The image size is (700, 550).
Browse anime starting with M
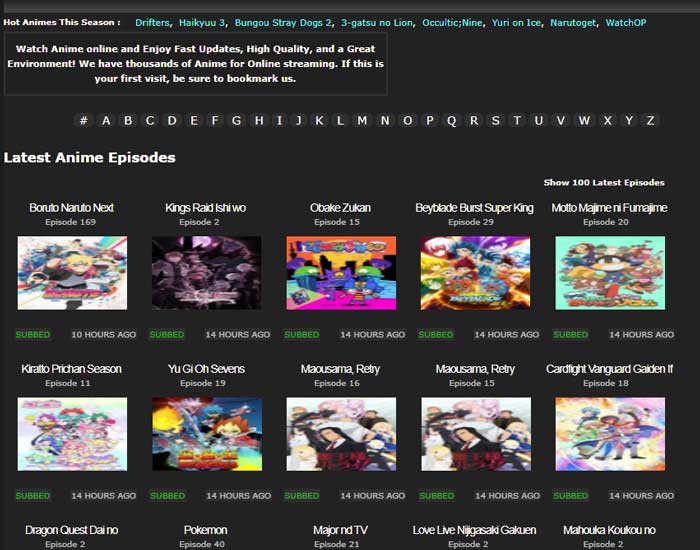362,120
